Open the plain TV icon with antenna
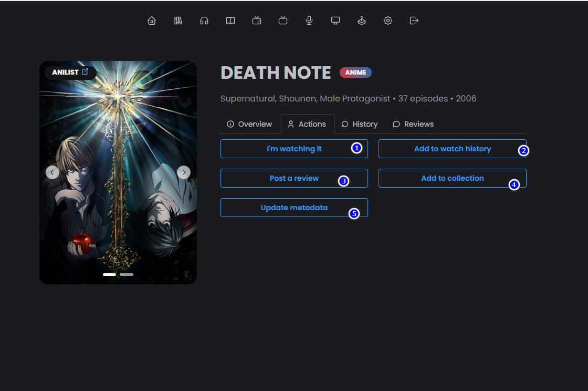The width and height of the screenshot is (588, 391). [x=283, y=20]
